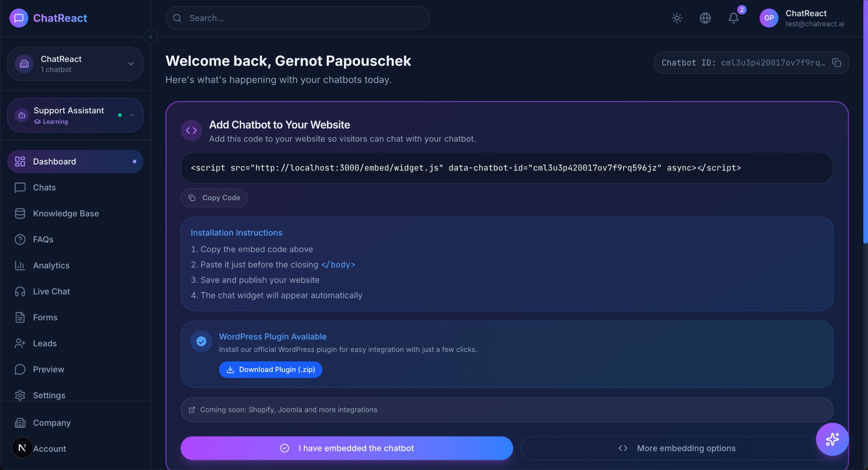The image size is (868, 470).
Task: Collapse the sidebar with the chevron arrow
Action: pos(151,36)
